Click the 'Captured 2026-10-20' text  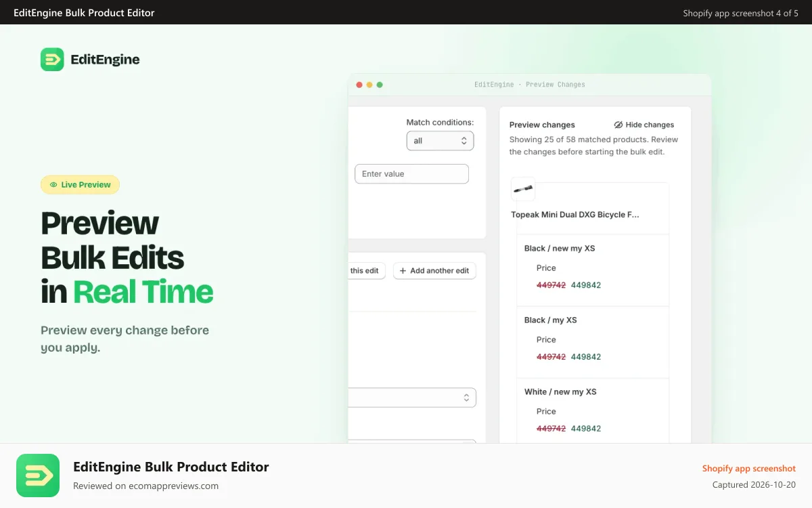[x=754, y=485]
